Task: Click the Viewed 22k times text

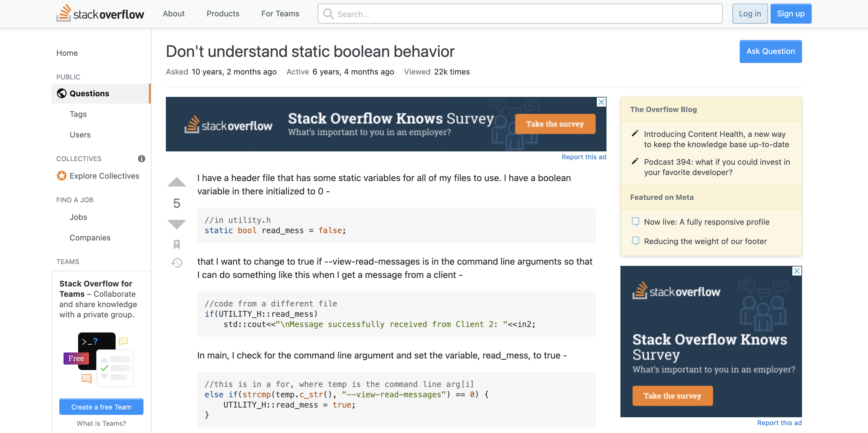Action: (x=437, y=71)
